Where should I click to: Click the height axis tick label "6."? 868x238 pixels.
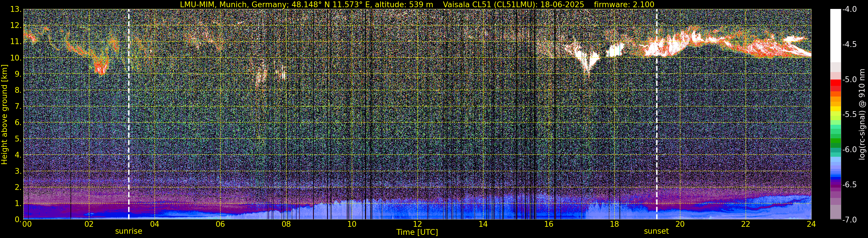[18, 122]
